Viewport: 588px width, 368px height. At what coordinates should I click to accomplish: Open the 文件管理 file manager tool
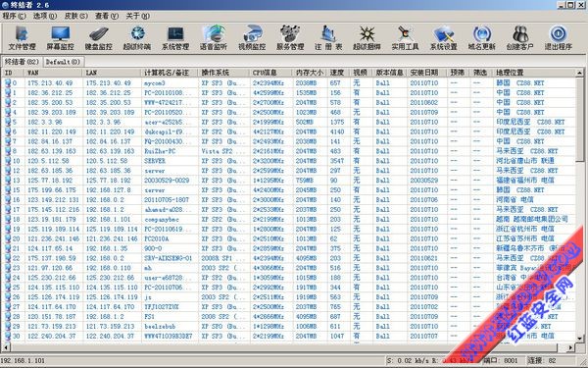click(x=22, y=38)
